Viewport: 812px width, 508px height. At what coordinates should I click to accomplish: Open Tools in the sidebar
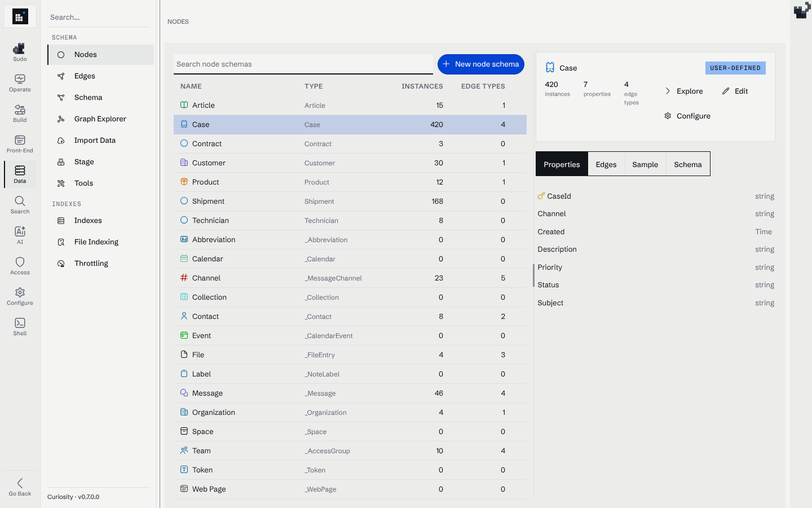pos(100,183)
